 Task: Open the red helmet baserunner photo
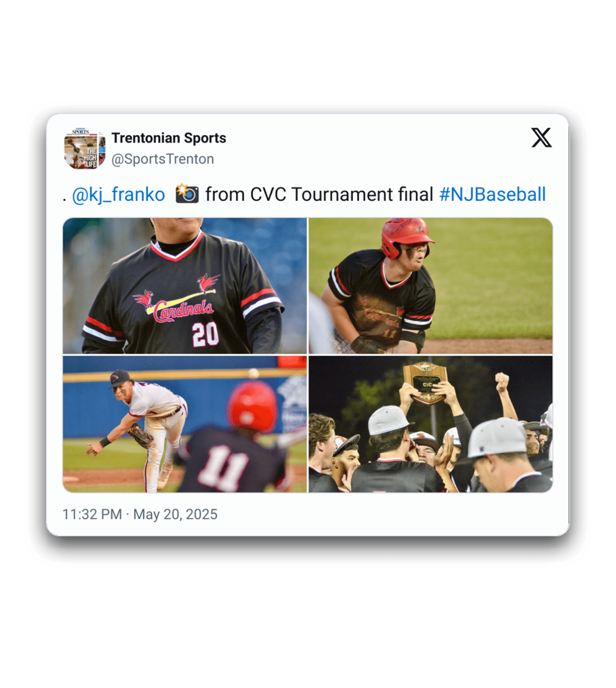pyautogui.click(x=431, y=286)
